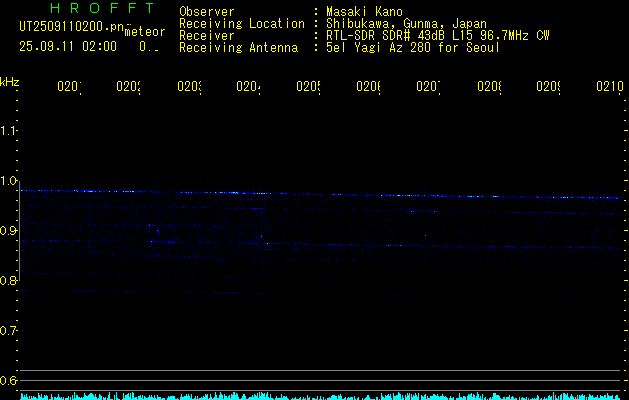Click the date 25.09.11 02:00
The image size is (629, 400).
[x=68, y=47]
